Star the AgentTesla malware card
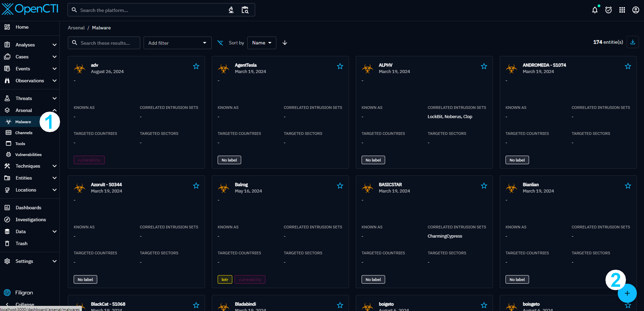This screenshot has height=311, width=644. (x=340, y=66)
